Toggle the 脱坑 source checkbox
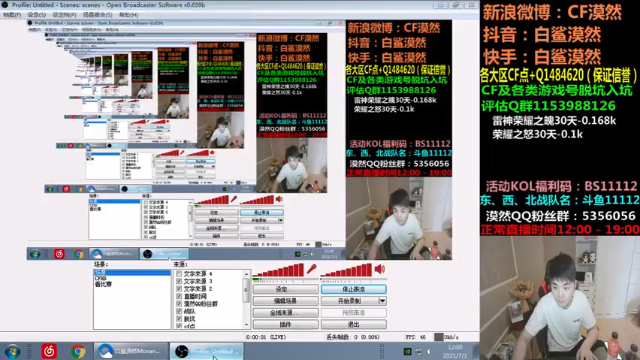 point(179,319)
